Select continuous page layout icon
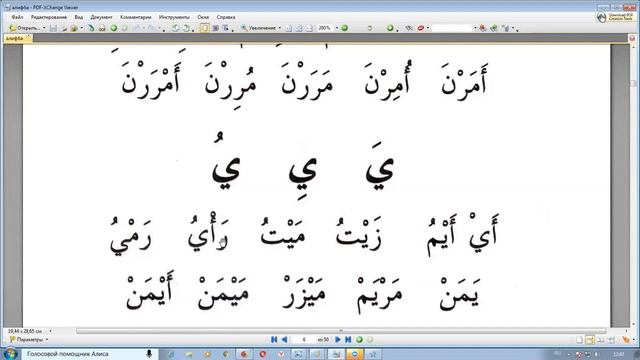The image size is (640, 360). [590, 340]
